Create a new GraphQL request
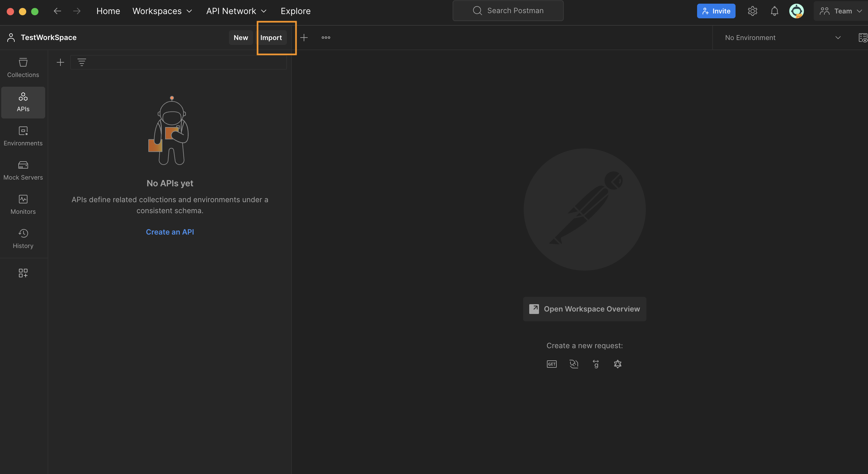The height and width of the screenshot is (474, 868). tap(618, 364)
